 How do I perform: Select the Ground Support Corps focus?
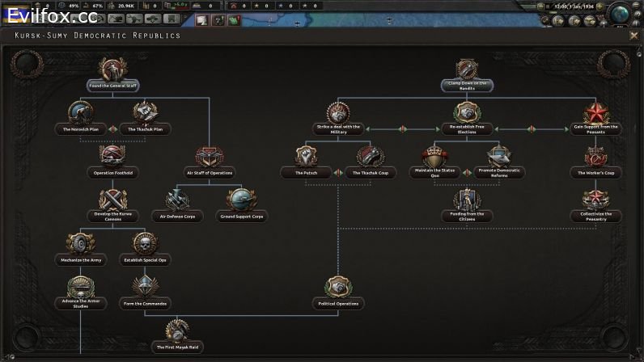(x=242, y=203)
